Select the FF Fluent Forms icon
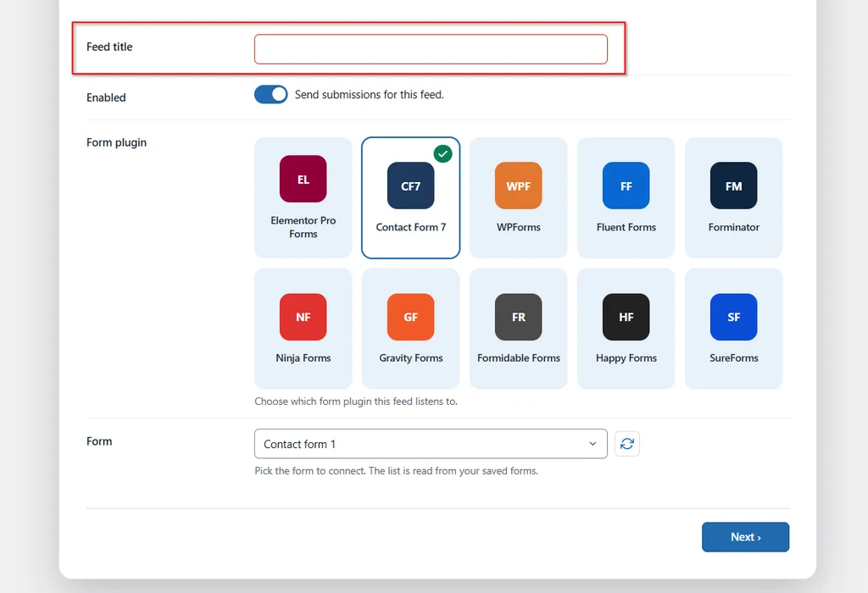Screen dimensions: 868x593 coord(626,186)
